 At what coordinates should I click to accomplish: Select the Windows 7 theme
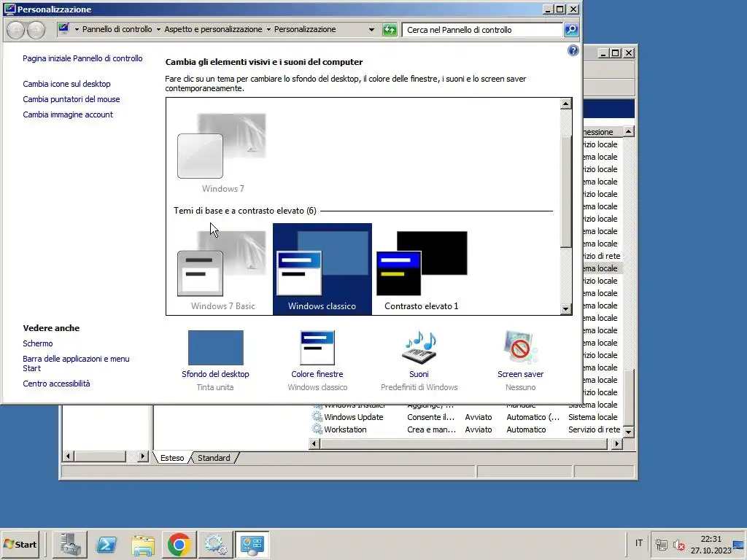coord(222,153)
